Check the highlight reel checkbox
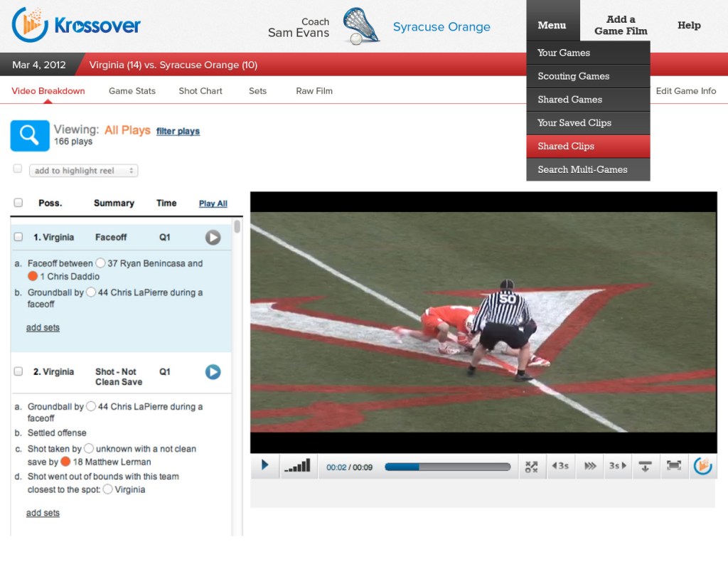 pos(18,169)
